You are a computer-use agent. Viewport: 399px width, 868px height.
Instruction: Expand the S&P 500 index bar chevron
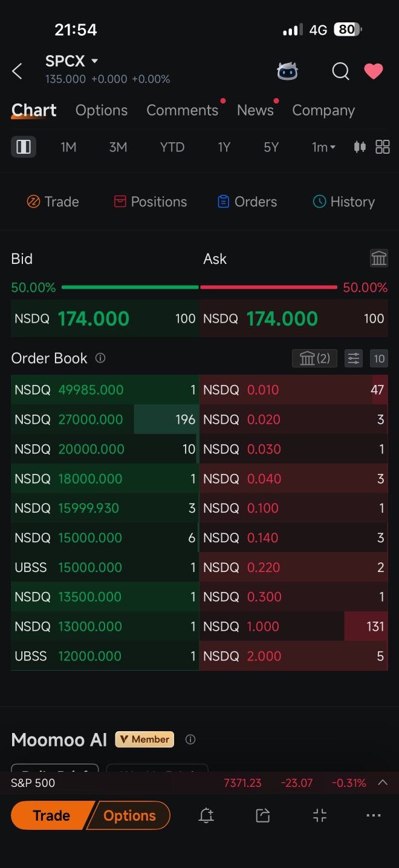(x=383, y=783)
